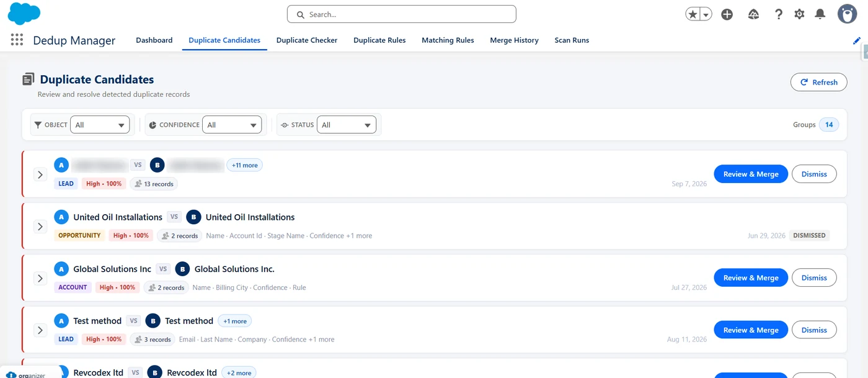Click the Dedup Manager app name
The image size is (868, 378).
tap(74, 40)
